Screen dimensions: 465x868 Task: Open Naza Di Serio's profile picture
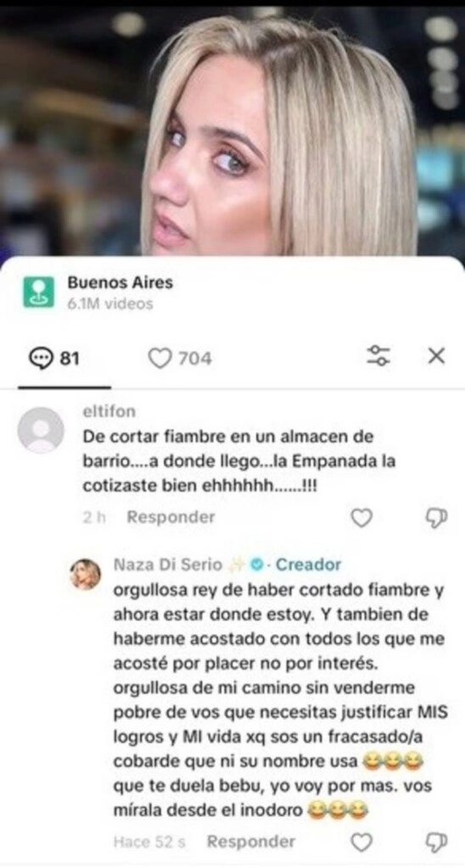tap(86, 574)
